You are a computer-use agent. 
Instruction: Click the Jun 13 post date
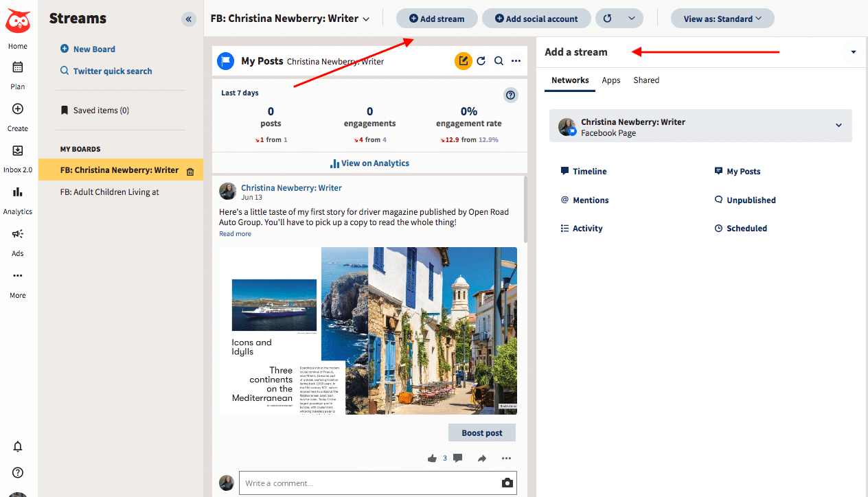click(x=252, y=198)
